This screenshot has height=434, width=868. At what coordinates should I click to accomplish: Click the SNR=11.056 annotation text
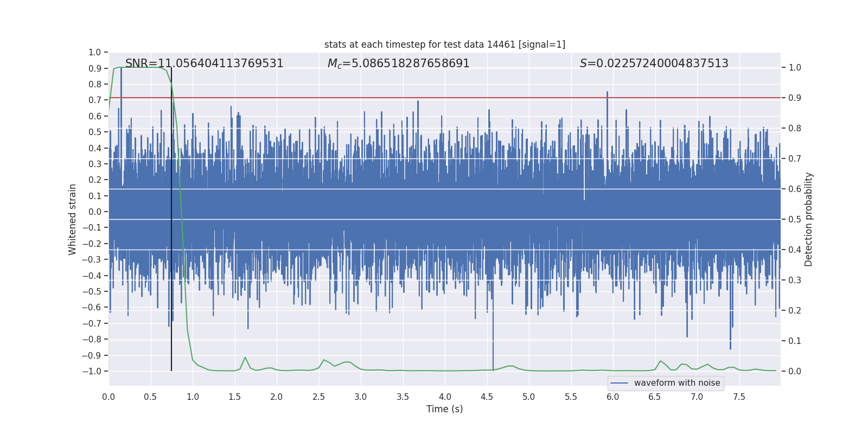pyautogui.click(x=204, y=63)
